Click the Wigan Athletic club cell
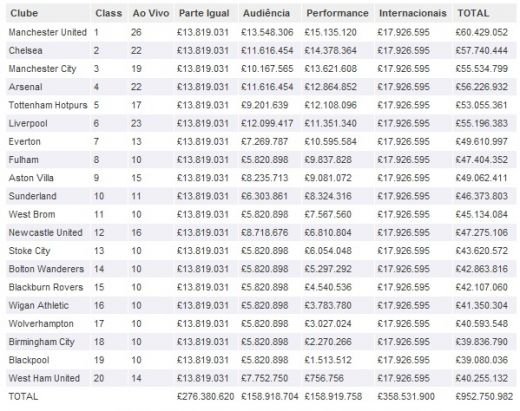The width and height of the screenshot is (520, 411). [39, 305]
